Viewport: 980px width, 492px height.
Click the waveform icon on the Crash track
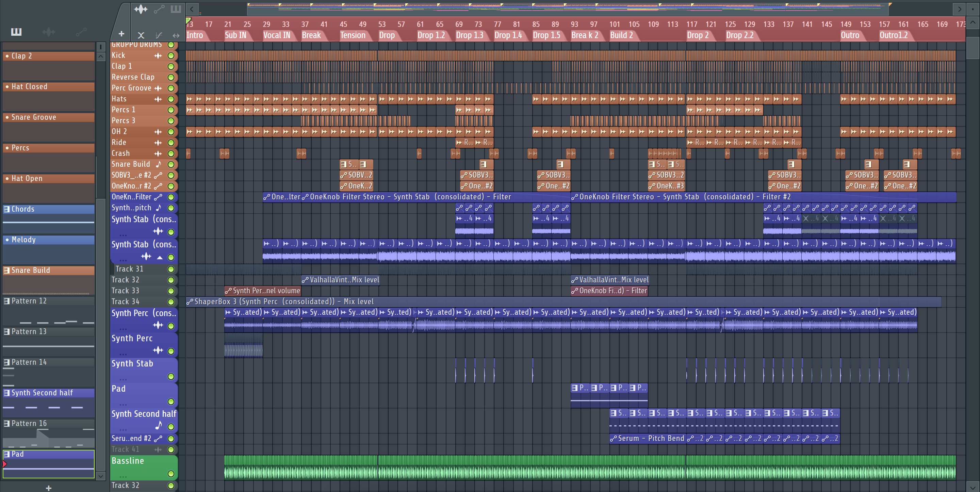[158, 154]
